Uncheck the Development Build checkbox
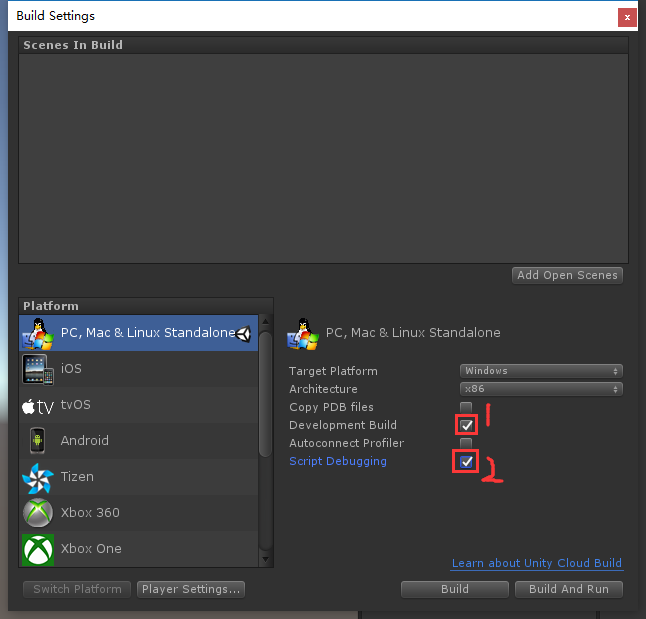The width and height of the screenshot is (646, 619). tap(466, 425)
